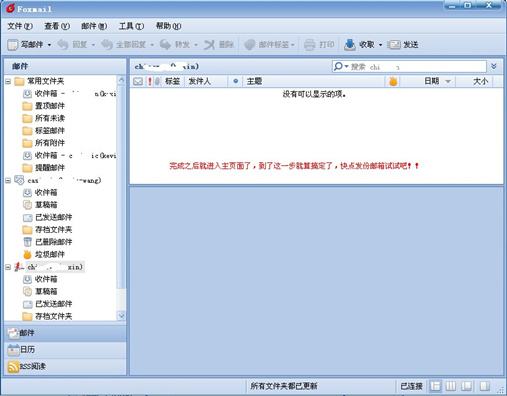Viewport: 507px width, 396px height.
Task: Open the 邮件(M) menu
Action: (x=94, y=26)
